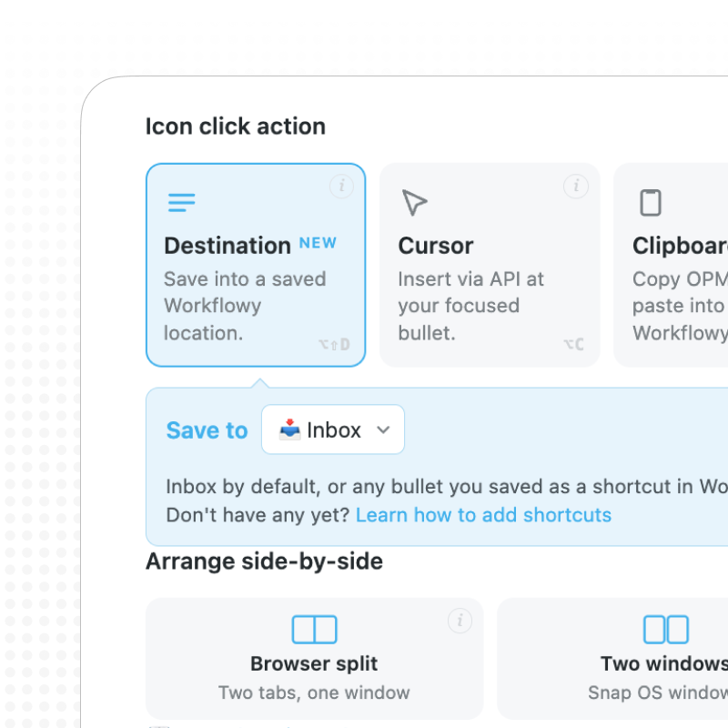The height and width of the screenshot is (728, 728).
Task: Click the Clipboard icon
Action: pyautogui.click(x=651, y=202)
